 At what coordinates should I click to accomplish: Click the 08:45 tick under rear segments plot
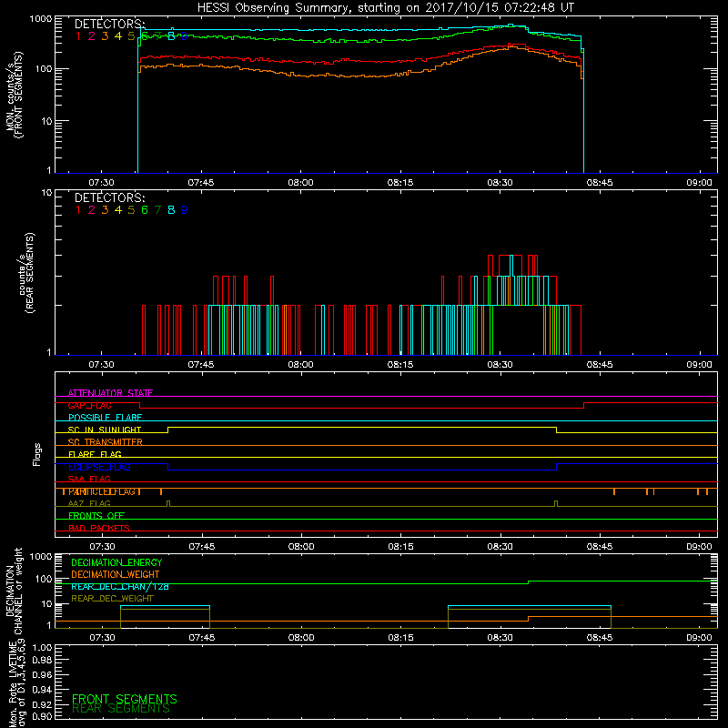pyautogui.click(x=600, y=365)
